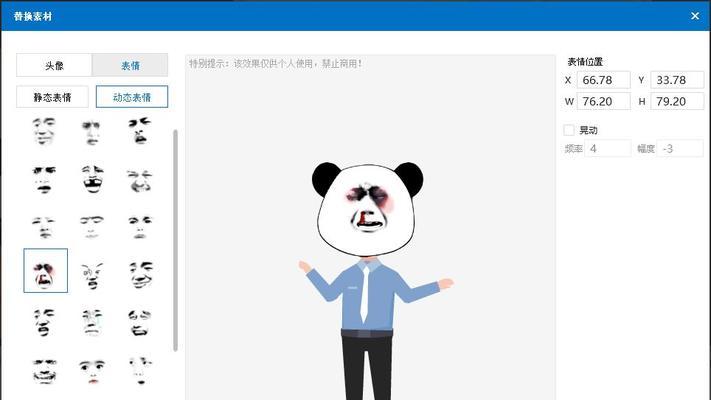
Task: Select the bruised bloody-nose expression thumbnail
Action: 45,270
